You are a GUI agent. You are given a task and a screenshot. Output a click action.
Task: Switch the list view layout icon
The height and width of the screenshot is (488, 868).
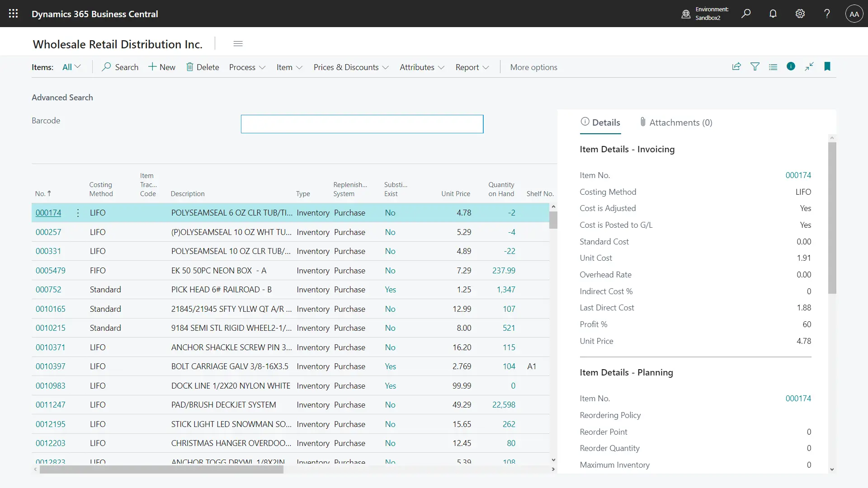click(773, 67)
